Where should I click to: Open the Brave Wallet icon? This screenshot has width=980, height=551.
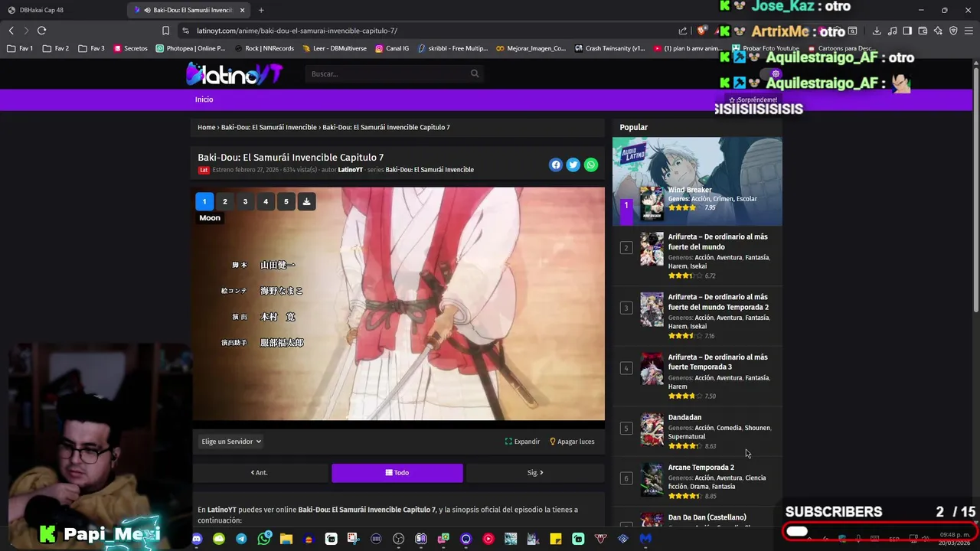923,31
